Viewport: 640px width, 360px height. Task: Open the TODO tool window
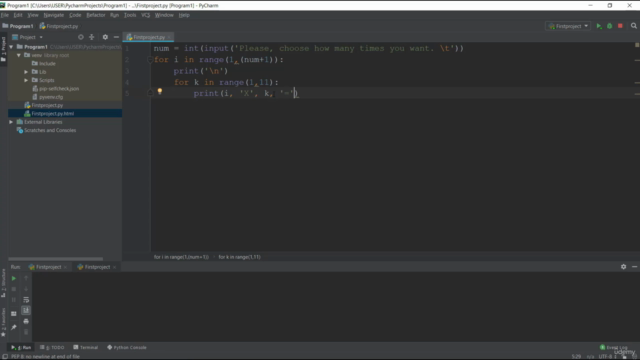tap(52, 347)
